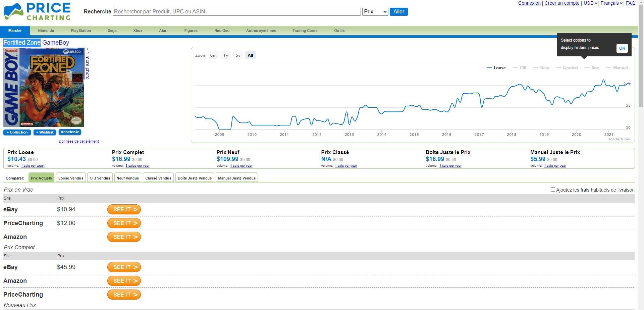Click the Aller search button

click(398, 12)
